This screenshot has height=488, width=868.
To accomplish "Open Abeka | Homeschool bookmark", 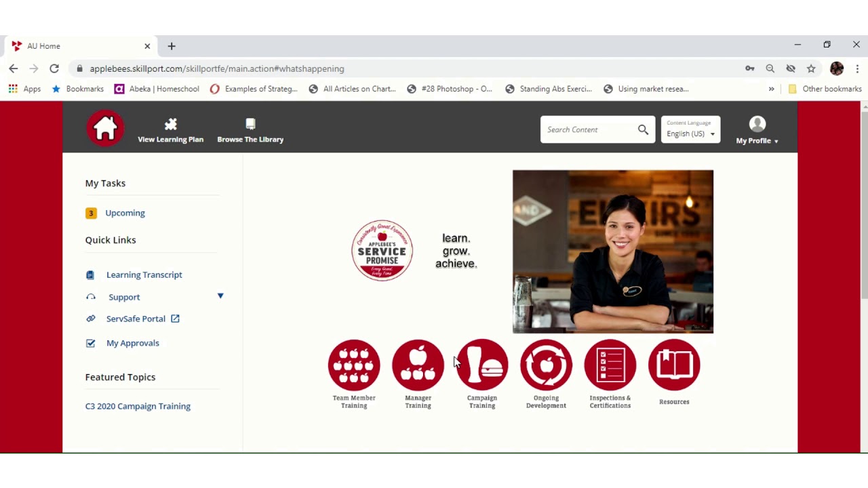I will [157, 89].
